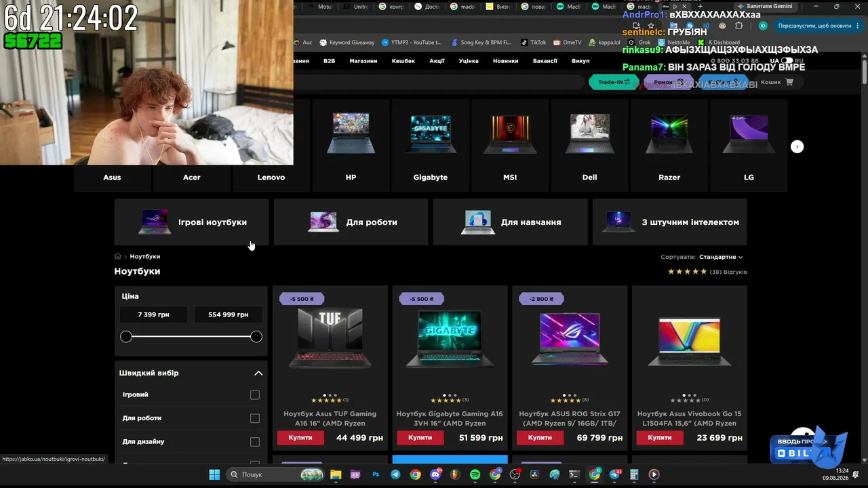The image size is (868, 488).
Task: Open the Chrome profile avatar
Action: [763, 26]
